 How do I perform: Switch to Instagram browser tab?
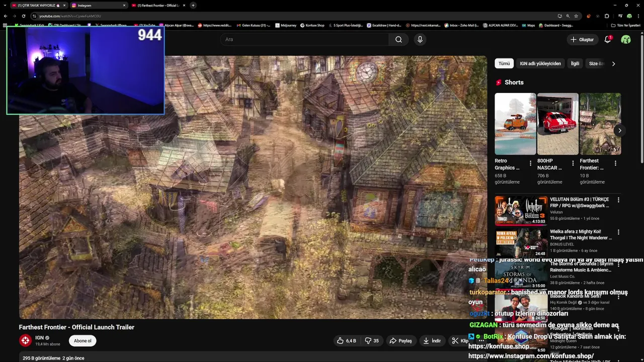tap(98, 5)
